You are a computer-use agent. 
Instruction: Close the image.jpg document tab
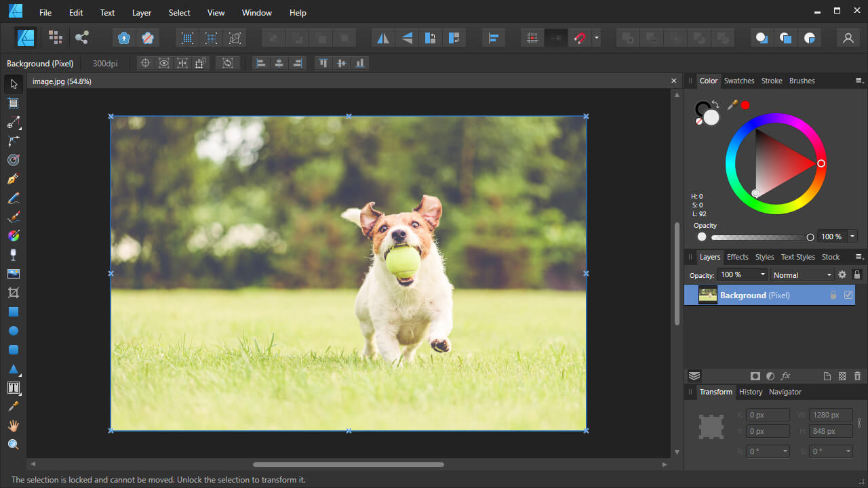(673, 81)
